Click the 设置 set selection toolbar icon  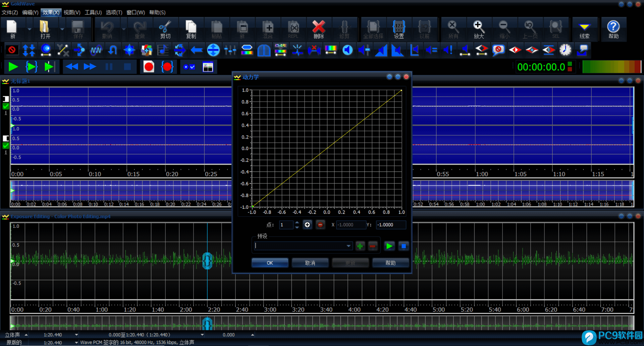click(x=399, y=30)
